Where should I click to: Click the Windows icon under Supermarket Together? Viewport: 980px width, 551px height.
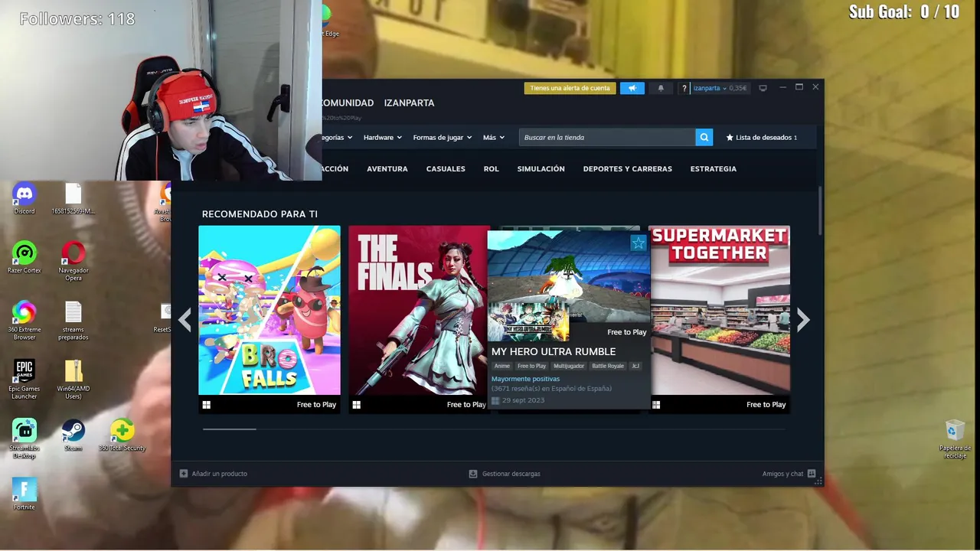656,405
